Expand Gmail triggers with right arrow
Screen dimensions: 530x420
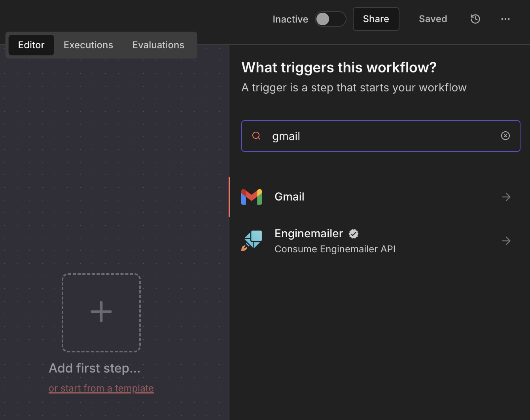[x=506, y=197]
